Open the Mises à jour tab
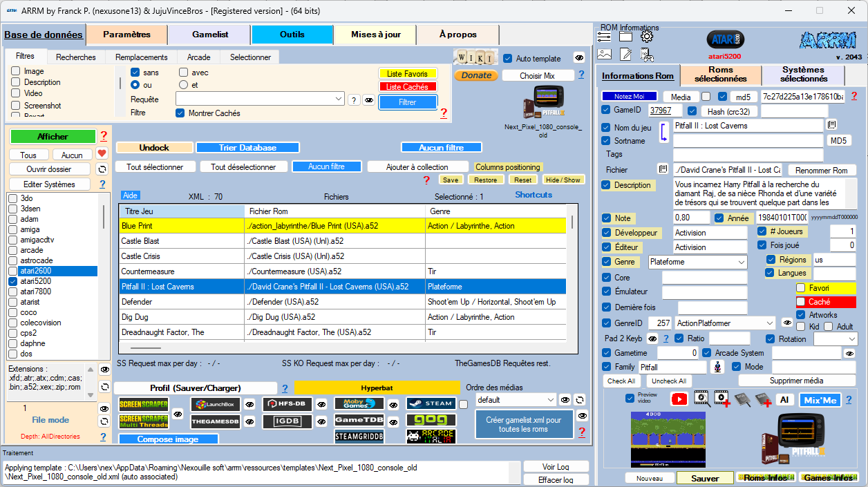Screen dimensions: 868x487 click(375, 35)
